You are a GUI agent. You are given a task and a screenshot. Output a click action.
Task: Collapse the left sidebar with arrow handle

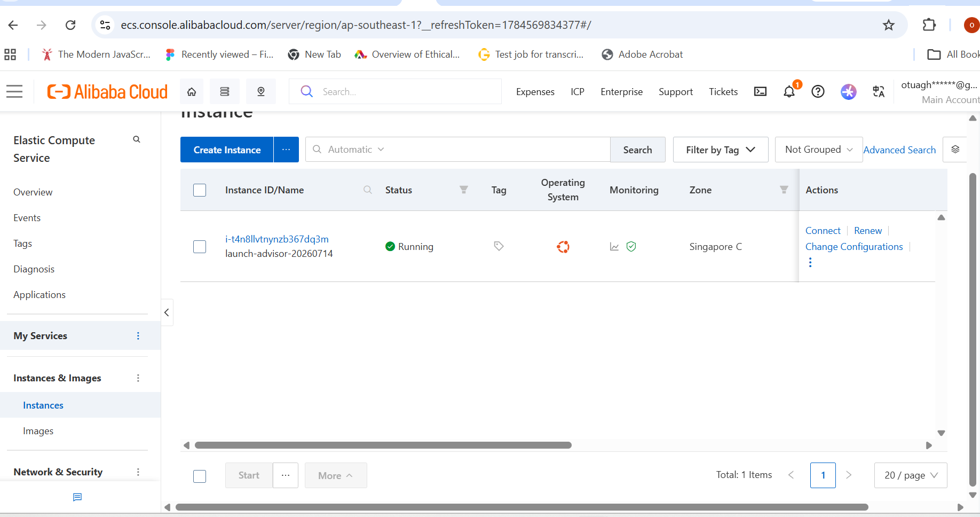(167, 312)
